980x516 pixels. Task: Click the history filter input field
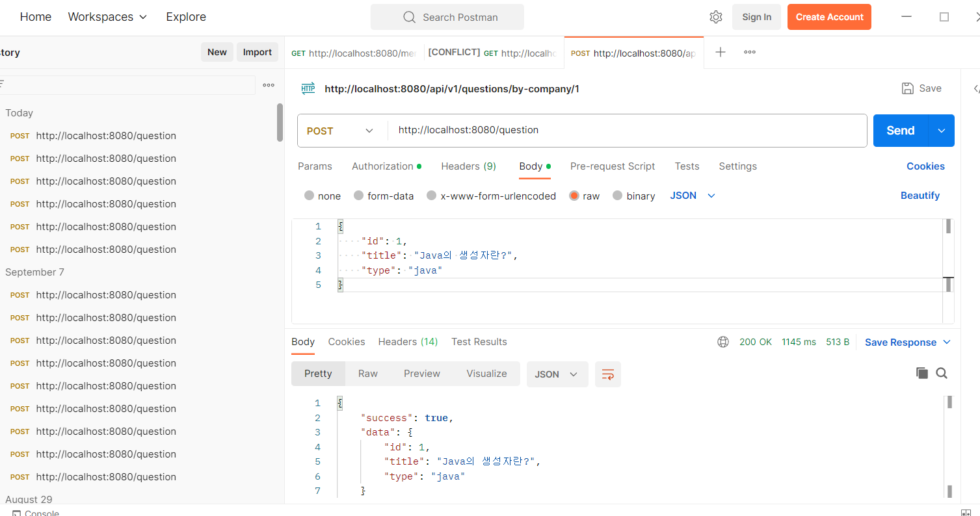tap(127, 85)
